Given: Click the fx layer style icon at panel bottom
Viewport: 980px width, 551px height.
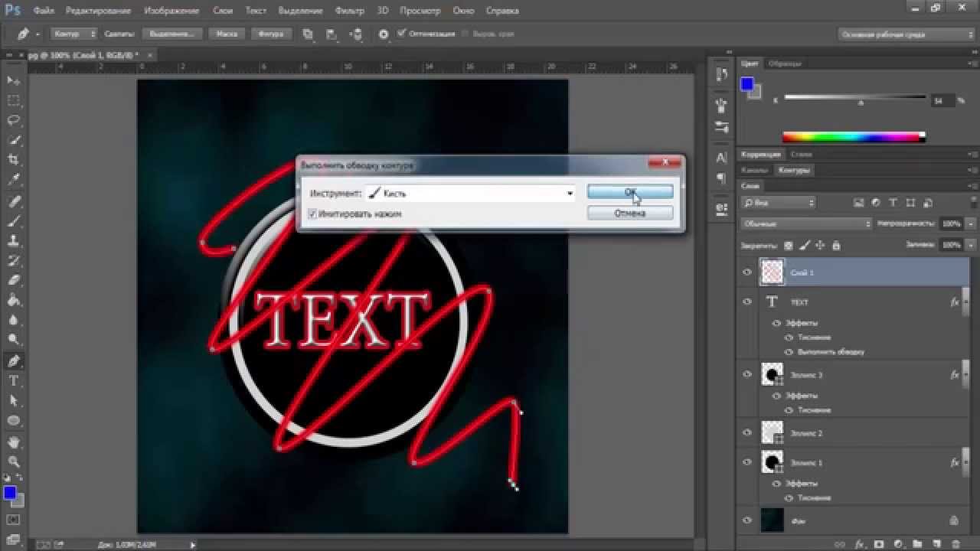Looking at the screenshot, I should click(x=861, y=544).
